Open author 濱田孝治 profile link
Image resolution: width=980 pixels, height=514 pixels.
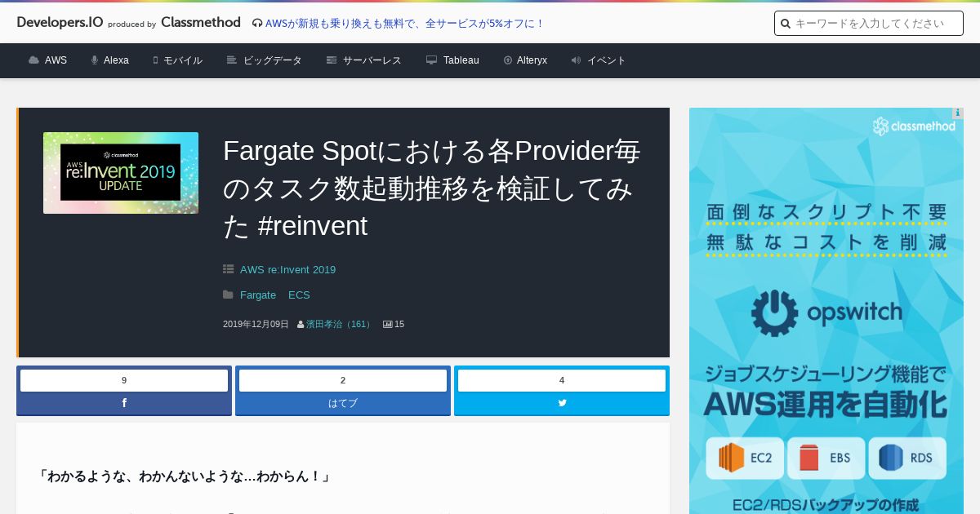pos(340,325)
